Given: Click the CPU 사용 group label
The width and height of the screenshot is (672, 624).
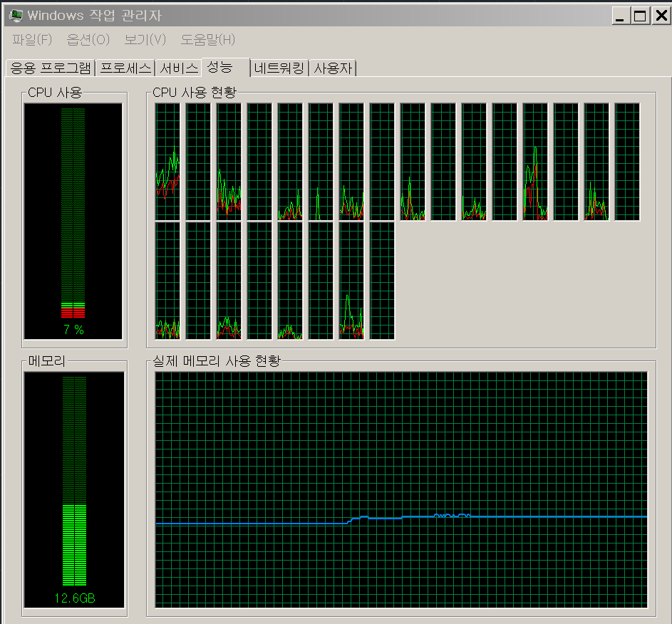Looking at the screenshot, I should (54, 93).
